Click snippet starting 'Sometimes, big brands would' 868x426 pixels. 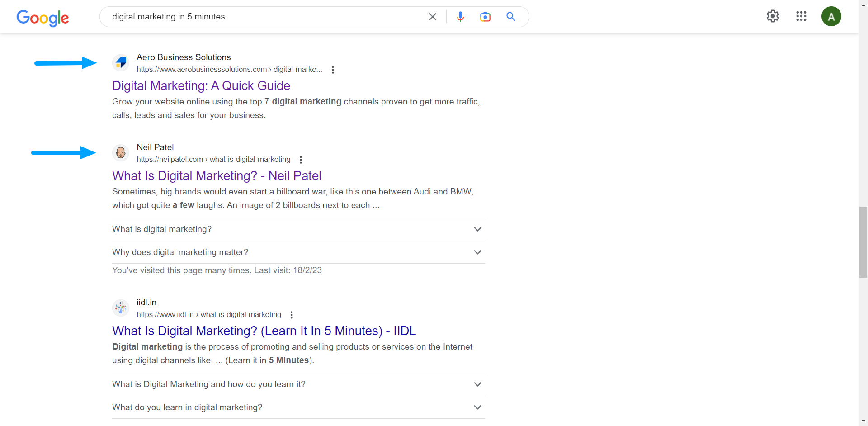(x=293, y=199)
